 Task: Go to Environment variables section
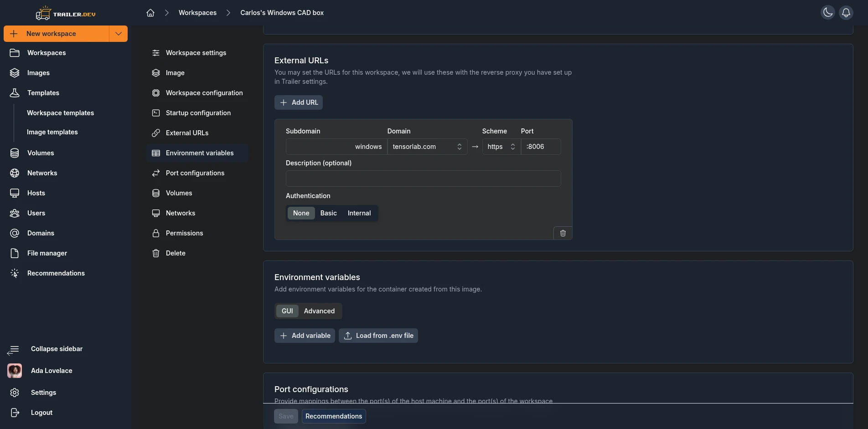197,153
